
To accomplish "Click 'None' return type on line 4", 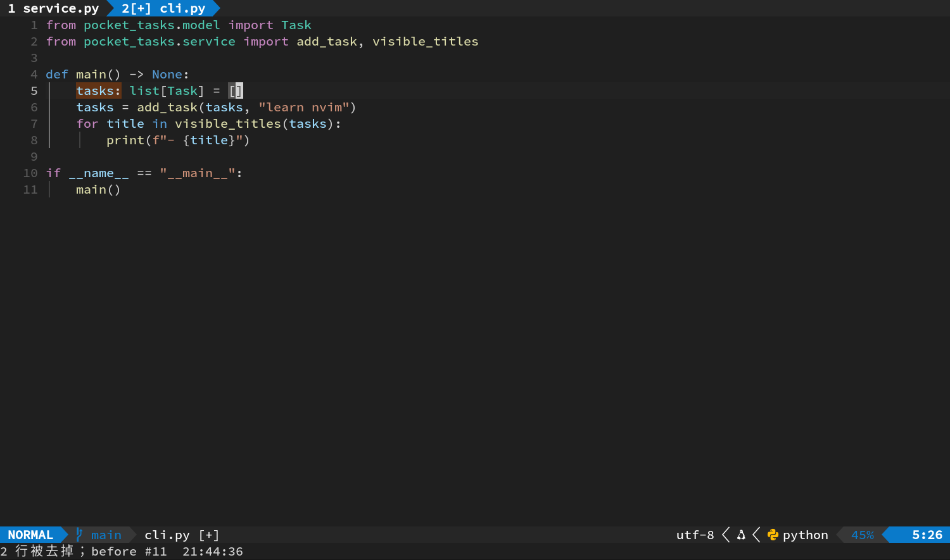I will (167, 74).
